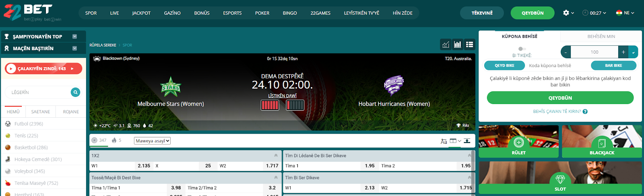Expand the Maçên Baştirîn section arrow
Screen dimensions: 644x196
point(74,48)
